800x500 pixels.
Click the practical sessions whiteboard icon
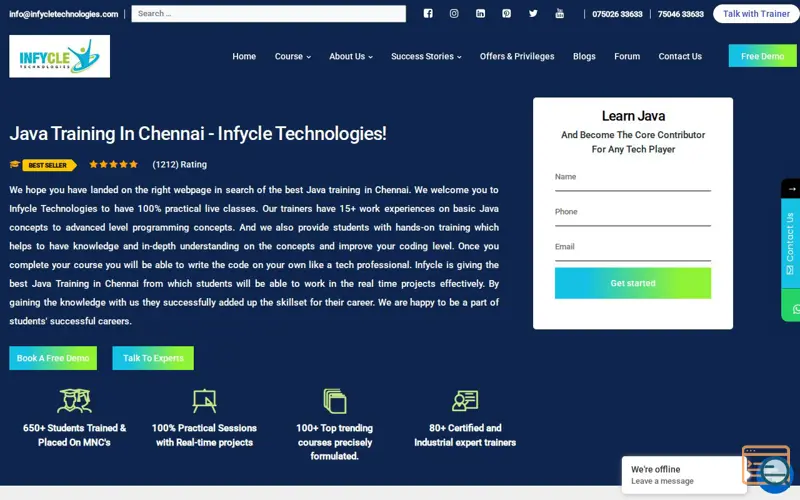click(x=205, y=401)
